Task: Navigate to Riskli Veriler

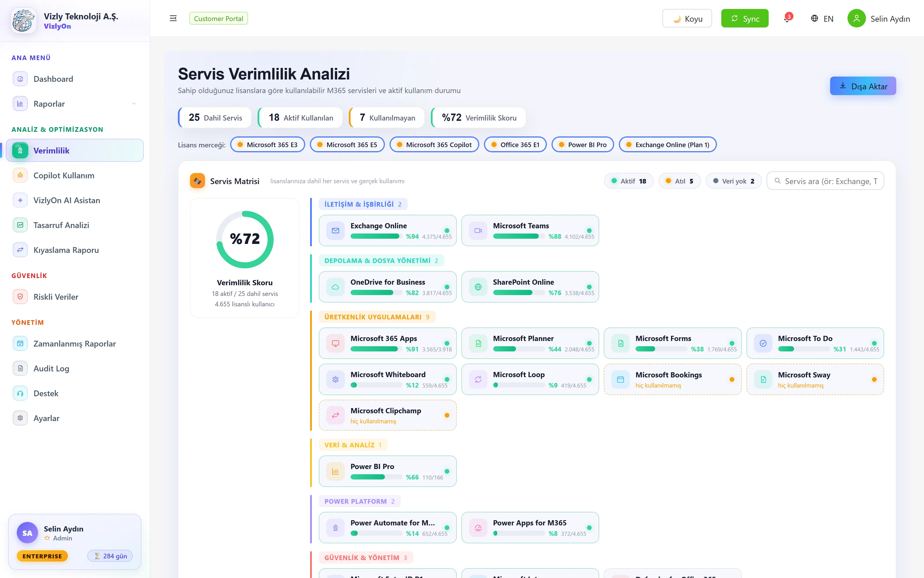Action: 75,297
